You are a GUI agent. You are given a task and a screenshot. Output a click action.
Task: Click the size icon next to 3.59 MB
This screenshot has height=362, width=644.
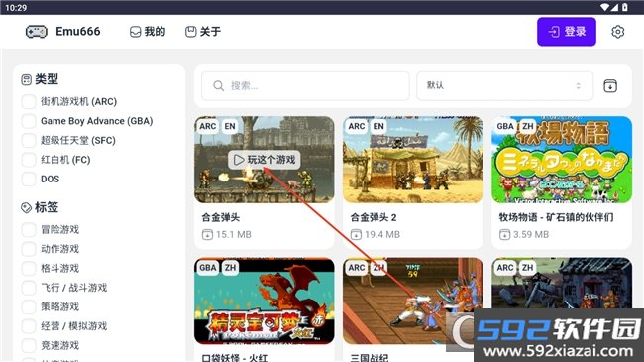tap(504, 234)
